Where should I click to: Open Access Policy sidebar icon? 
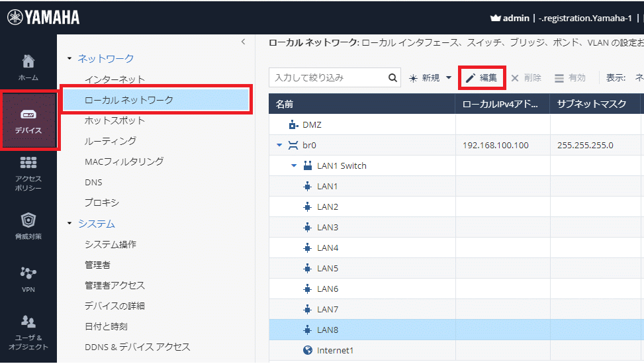tap(28, 173)
